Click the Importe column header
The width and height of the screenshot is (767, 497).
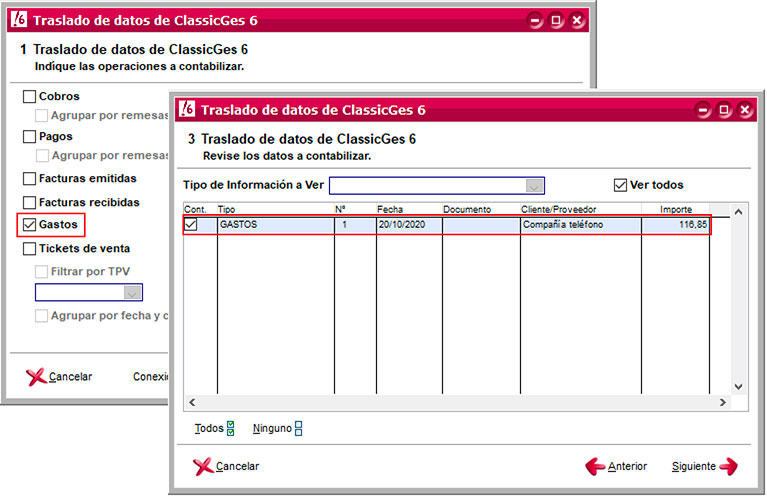pyautogui.click(x=676, y=209)
